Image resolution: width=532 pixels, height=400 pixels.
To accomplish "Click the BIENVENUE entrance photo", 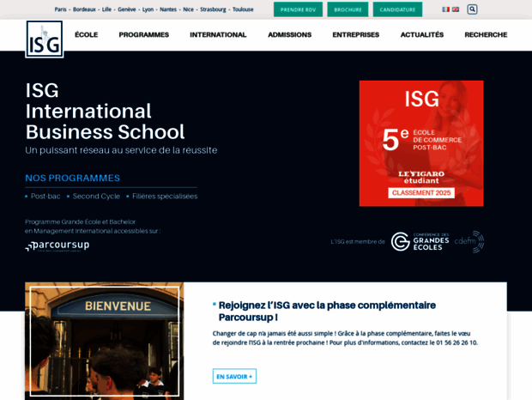I will [x=104, y=341].
